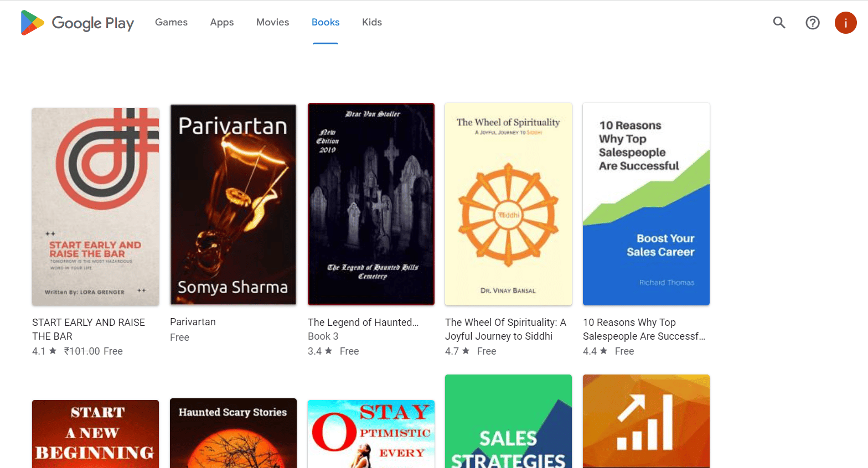Click the struck-through ₹101.00 price

click(x=82, y=351)
